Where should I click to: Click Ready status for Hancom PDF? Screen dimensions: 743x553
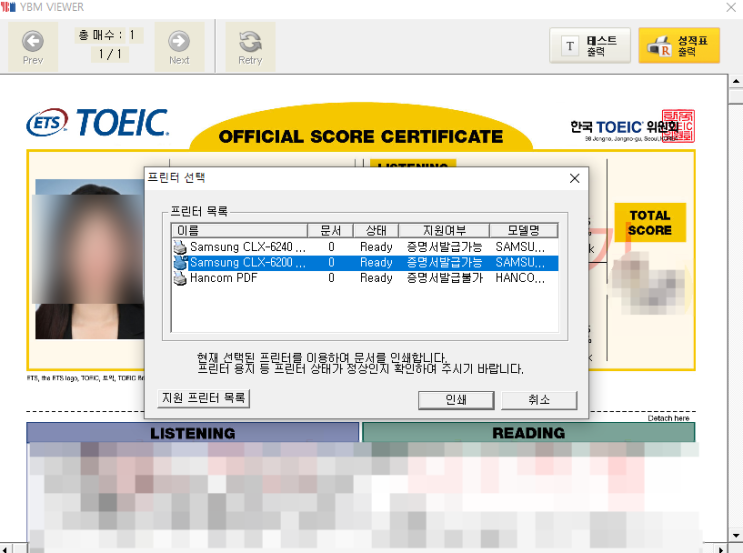(376, 278)
